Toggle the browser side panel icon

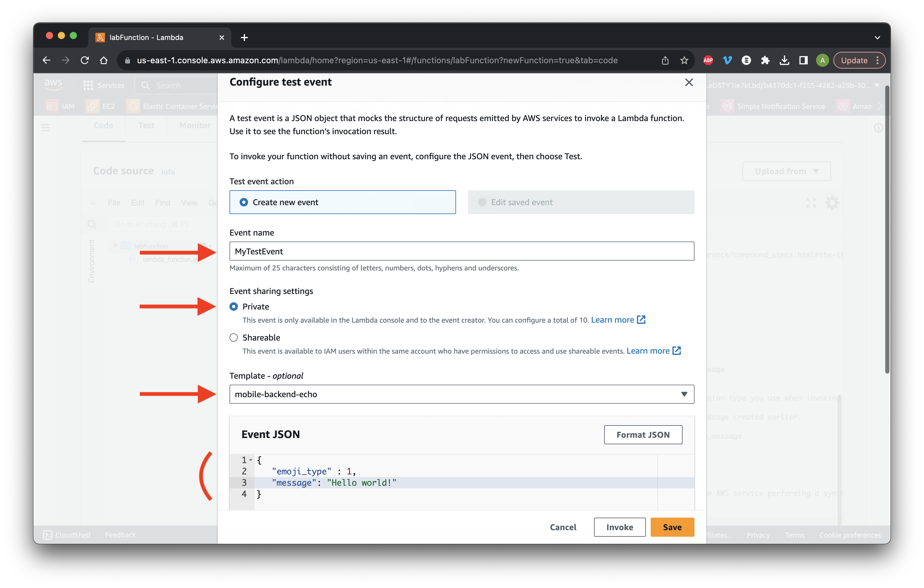pos(804,60)
